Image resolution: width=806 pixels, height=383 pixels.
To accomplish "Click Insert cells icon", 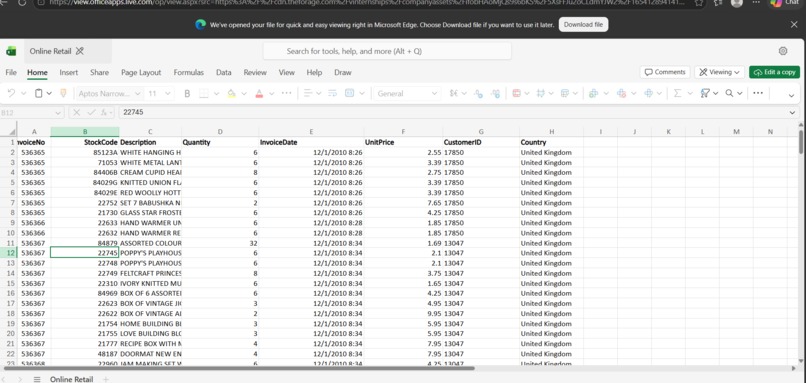I will point(594,93).
